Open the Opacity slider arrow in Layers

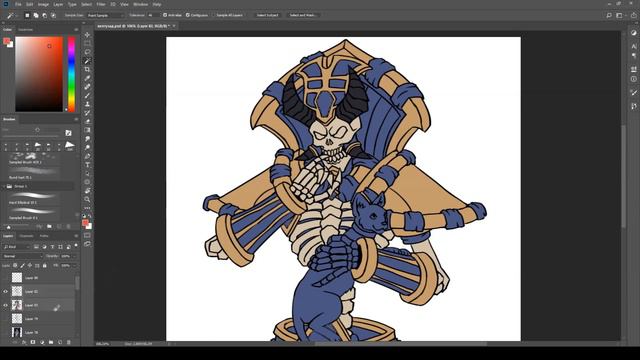74,256
